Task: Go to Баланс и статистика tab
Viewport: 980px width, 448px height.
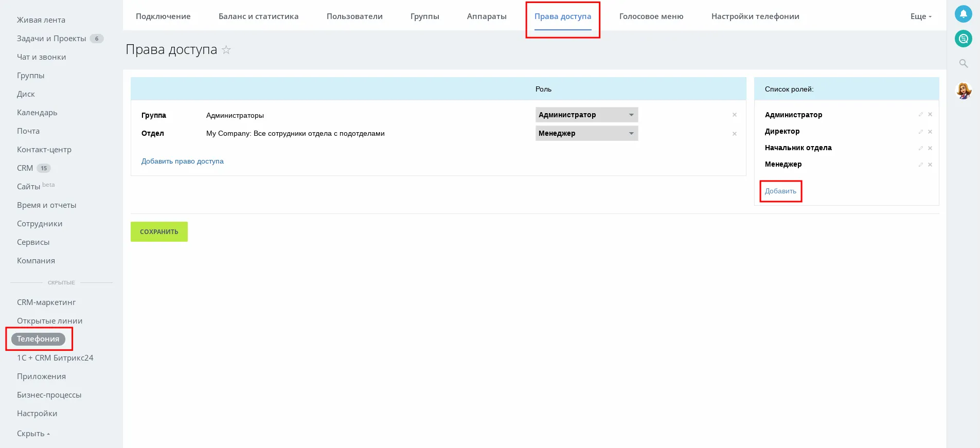Action: coord(258,16)
